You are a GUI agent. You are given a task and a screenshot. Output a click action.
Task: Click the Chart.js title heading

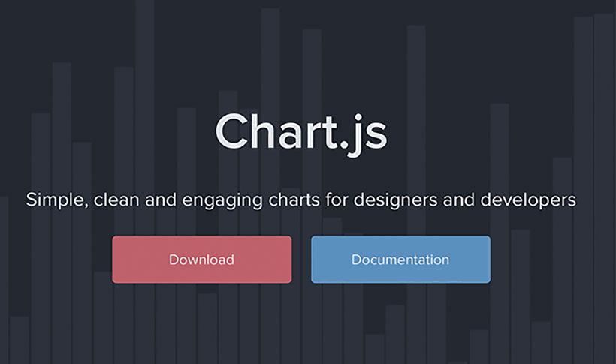[x=302, y=134]
